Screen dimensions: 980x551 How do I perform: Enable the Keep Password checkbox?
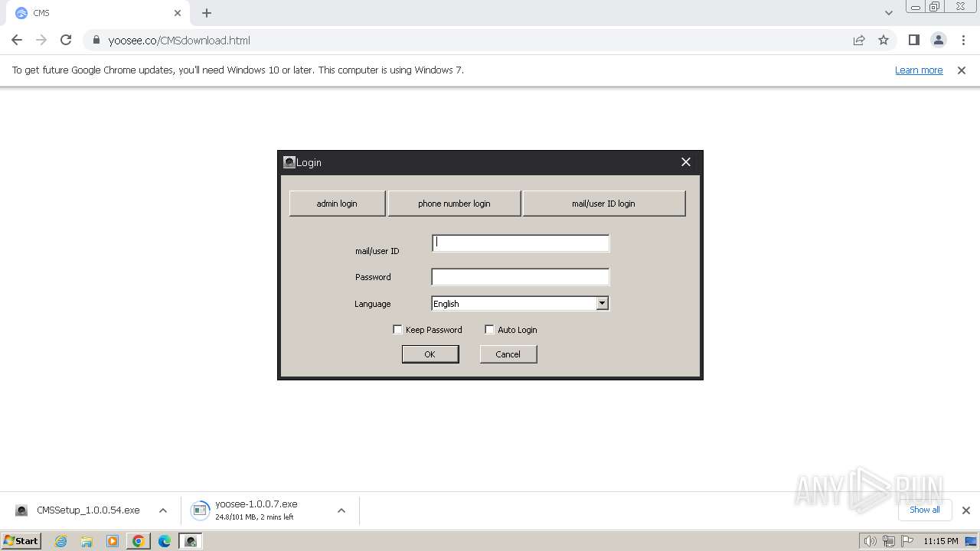(x=397, y=330)
